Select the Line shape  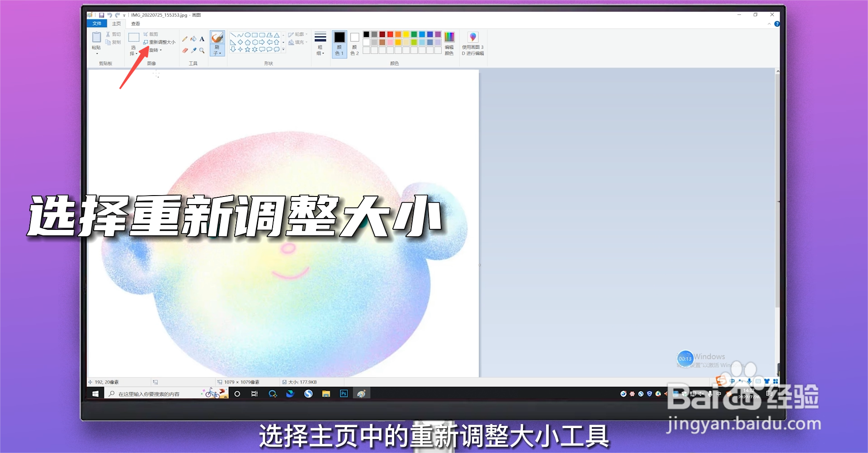pyautogui.click(x=233, y=35)
